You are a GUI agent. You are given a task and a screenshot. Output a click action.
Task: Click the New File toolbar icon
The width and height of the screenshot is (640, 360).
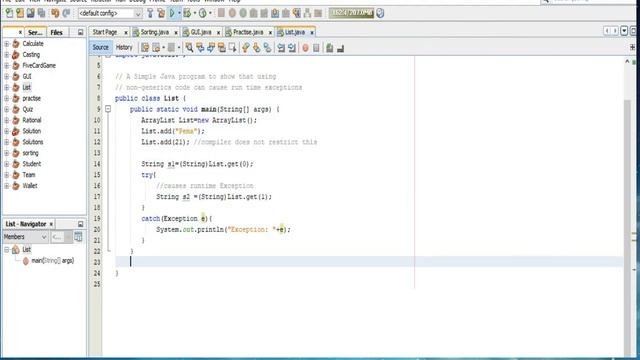point(9,13)
